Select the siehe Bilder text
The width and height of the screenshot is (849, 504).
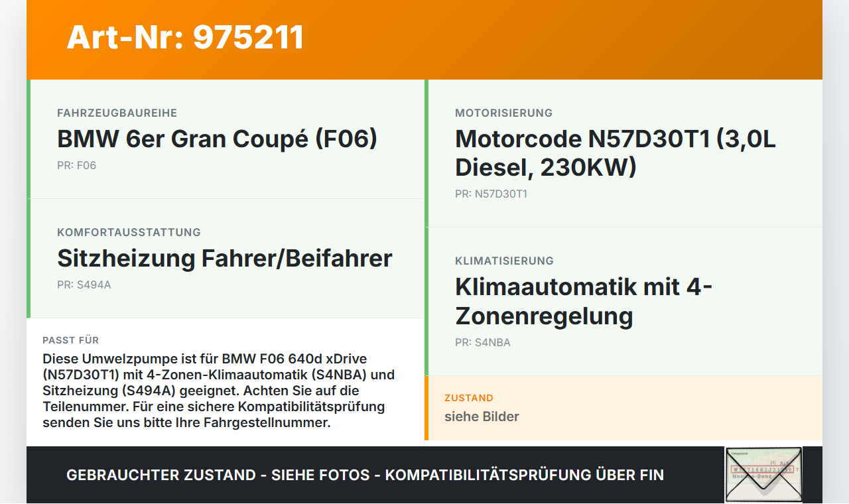tap(482, 416)
